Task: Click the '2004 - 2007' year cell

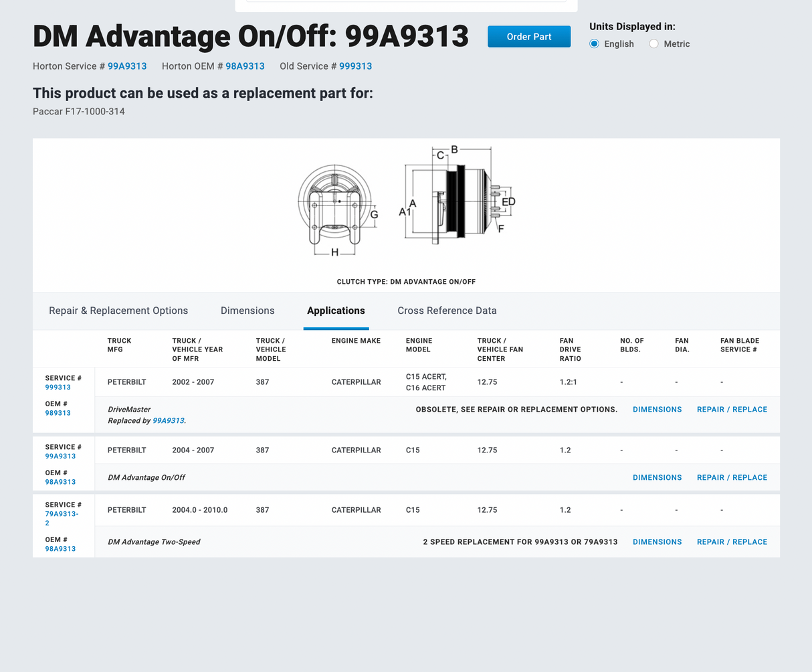Action: tap(193, 450)
